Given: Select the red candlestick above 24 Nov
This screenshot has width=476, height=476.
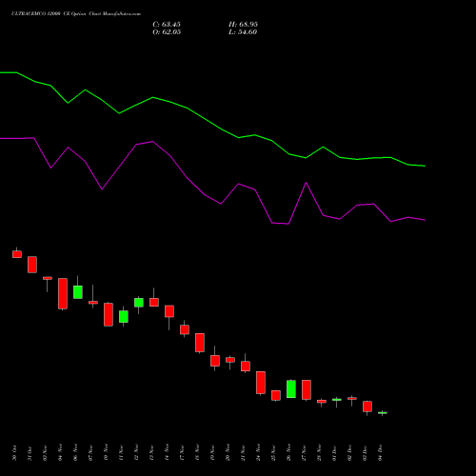Looking at the screenshot, I should coord(261,383).
